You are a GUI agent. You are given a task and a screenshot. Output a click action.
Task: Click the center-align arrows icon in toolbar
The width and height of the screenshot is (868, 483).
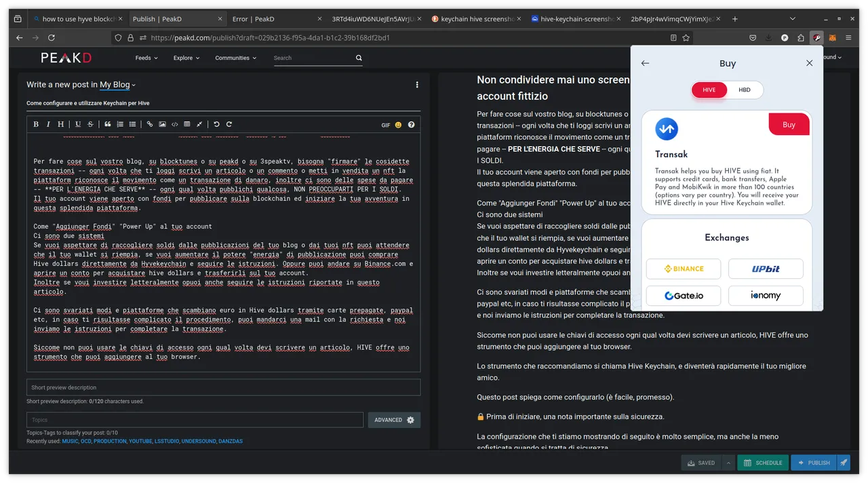point(199,124)
